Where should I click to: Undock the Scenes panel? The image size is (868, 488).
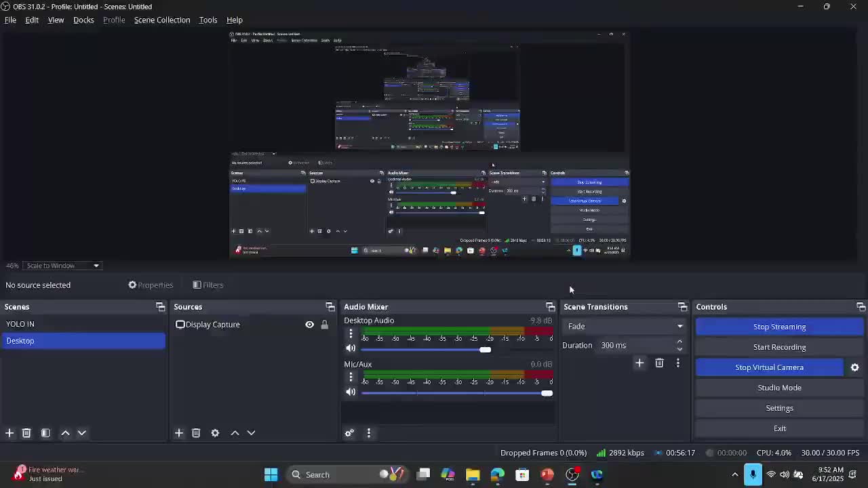161,307
